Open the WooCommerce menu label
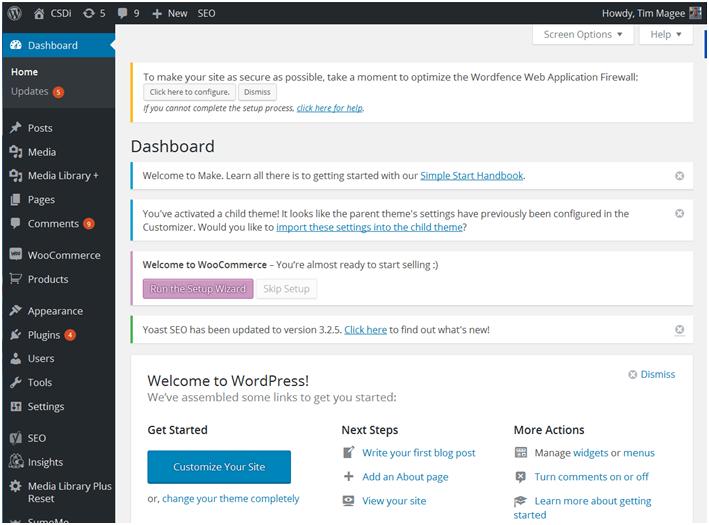This screenshot has height=525, width=709. coord(64,255)
